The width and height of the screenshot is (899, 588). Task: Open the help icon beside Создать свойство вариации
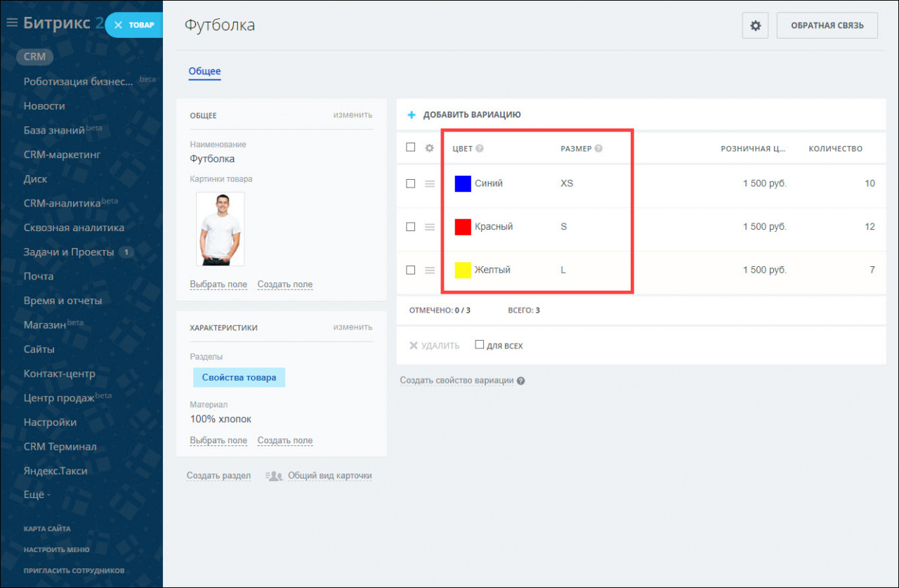[520, 381]
